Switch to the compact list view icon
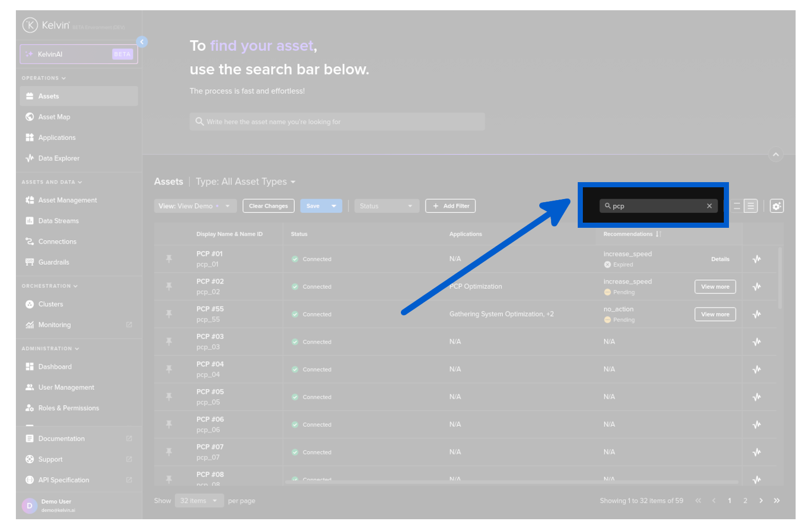The height and width of the screenshot is (530, 812). tap(737, 206)
